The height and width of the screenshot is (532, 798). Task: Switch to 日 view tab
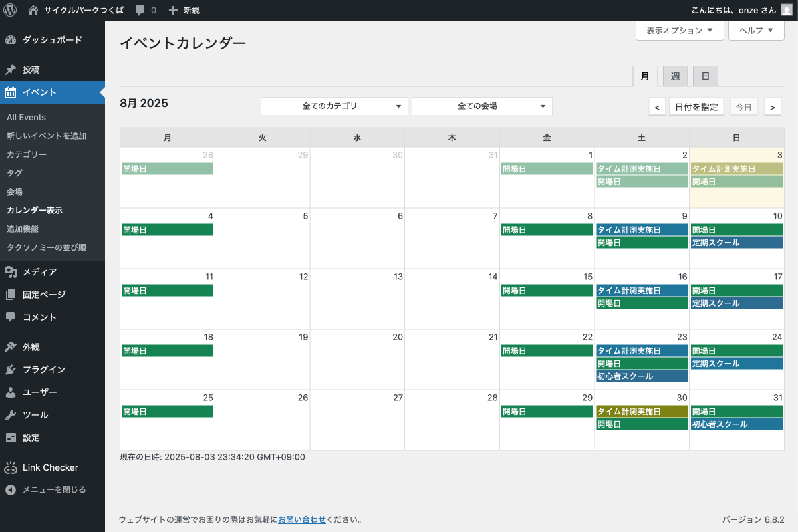point(706,76)
